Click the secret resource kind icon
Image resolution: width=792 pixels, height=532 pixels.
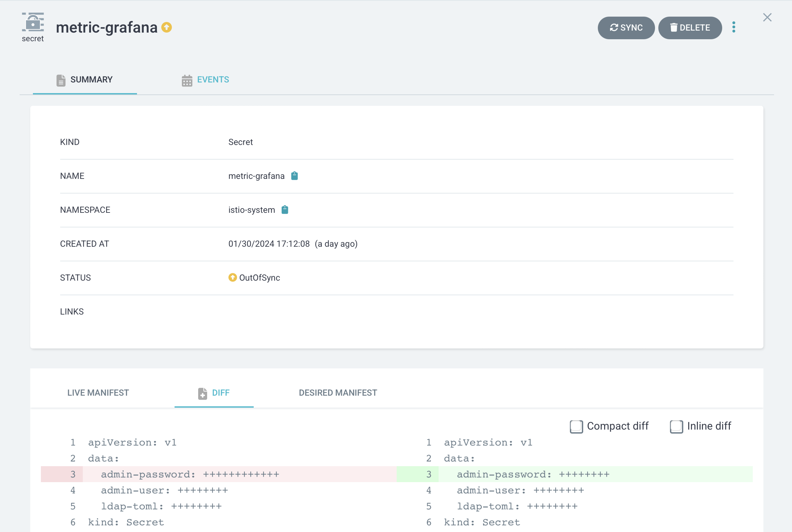pyautogui.click(x=33, y=23)
